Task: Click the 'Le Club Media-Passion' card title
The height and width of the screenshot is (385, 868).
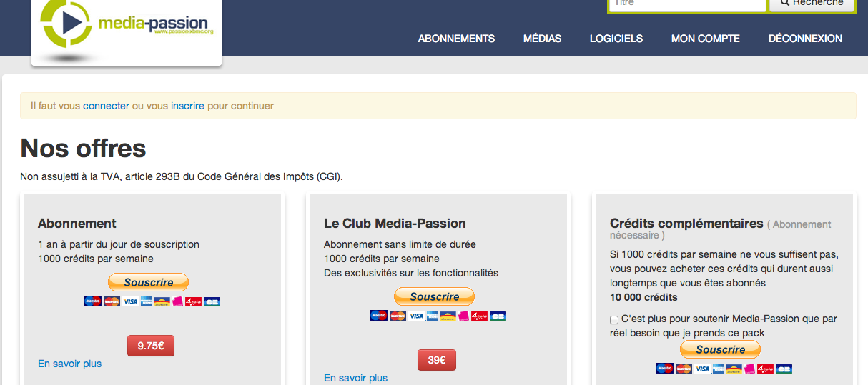Action: pyautogui.click(x=395, y=224)
